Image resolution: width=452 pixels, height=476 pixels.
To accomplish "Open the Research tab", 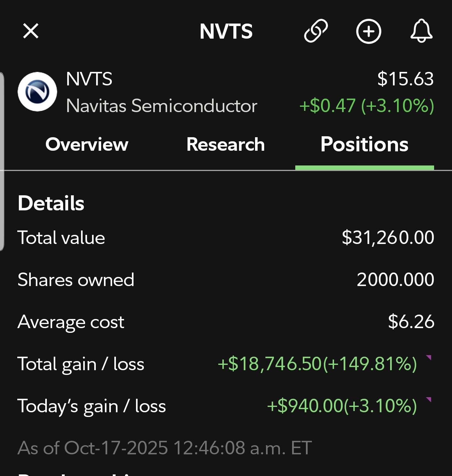I will tap(226, 144).
